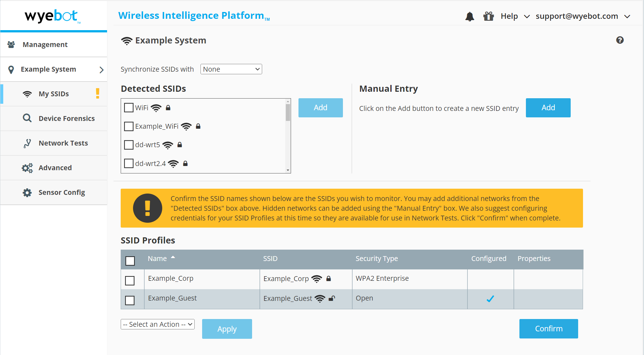Open Advanced in the sidebar
644x355 pixels.
[54, 168]
